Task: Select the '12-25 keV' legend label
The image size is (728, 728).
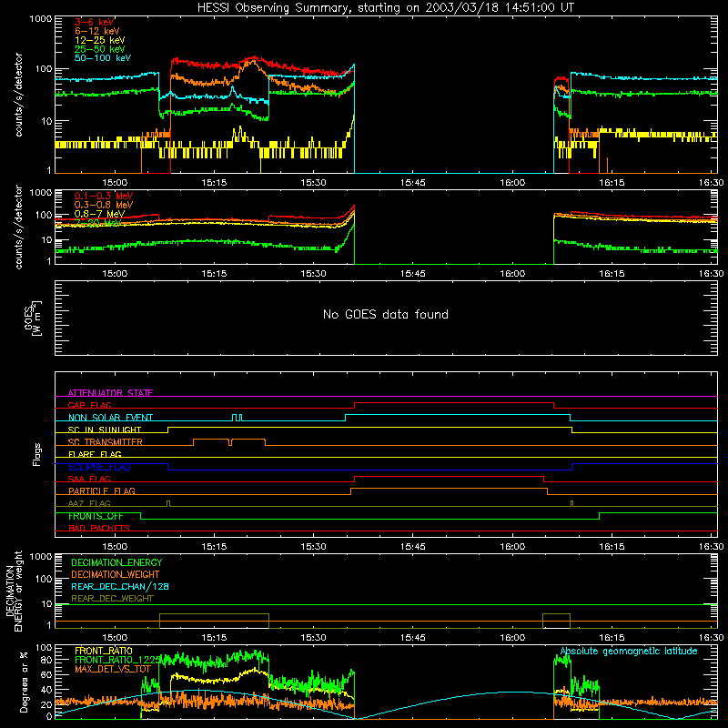Action: [99, 40]
